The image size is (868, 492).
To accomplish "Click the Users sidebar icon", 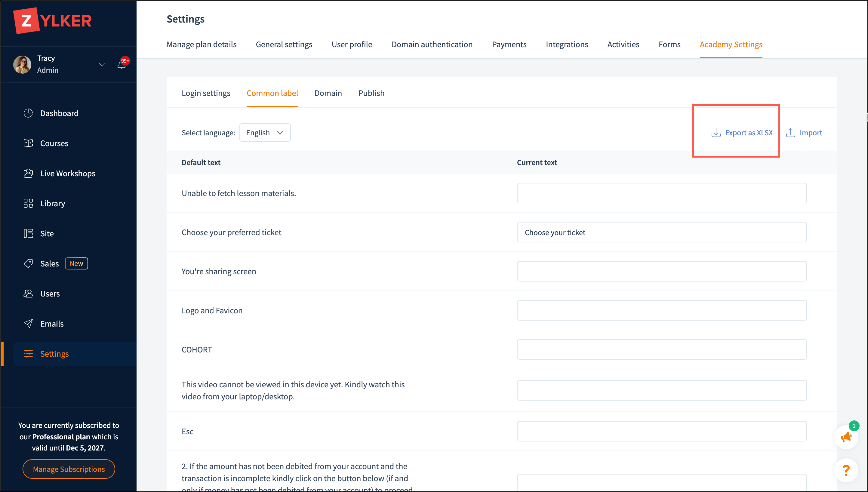I will click(x=28, y=294).
